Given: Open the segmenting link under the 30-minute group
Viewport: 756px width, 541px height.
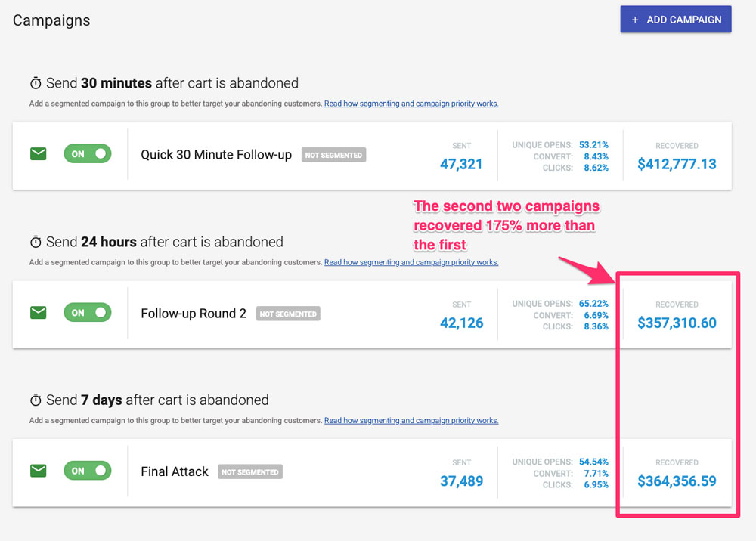Looking at the screenshot, I should point(411,104).
